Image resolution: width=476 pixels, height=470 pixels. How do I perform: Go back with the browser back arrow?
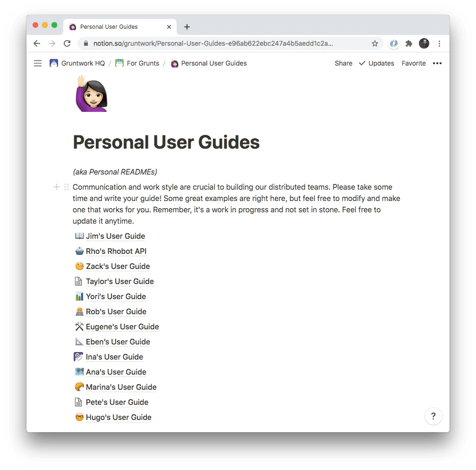(37, 43)
